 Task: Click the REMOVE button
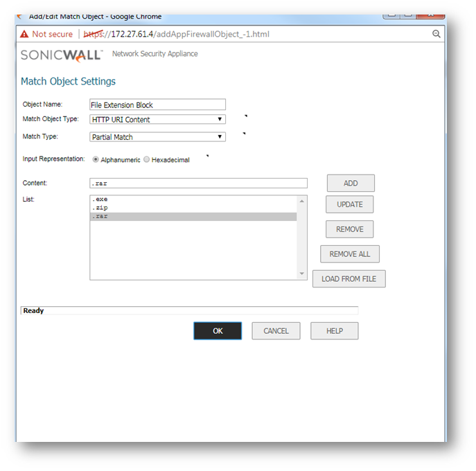(349, 229)
